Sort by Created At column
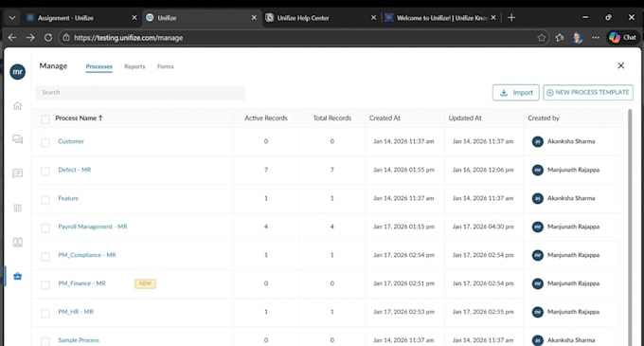The image size is (644, 346). tap(385, 118)
